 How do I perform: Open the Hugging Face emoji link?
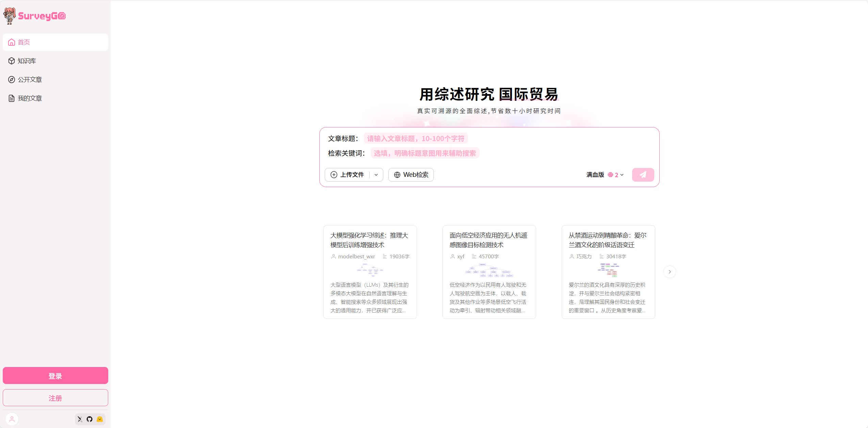coord(100,419)
